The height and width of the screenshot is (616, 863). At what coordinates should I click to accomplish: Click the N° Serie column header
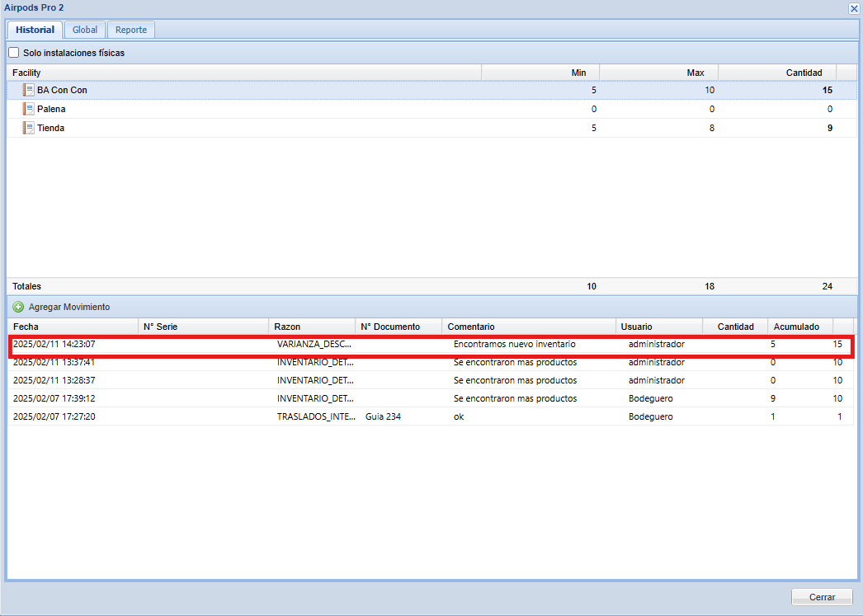(x=203, y=327)
